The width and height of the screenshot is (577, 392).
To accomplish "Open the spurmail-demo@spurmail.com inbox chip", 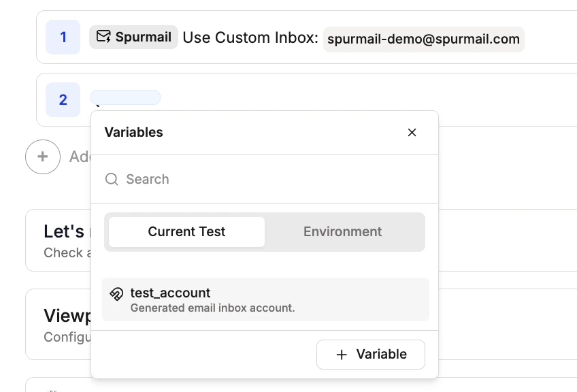I will 423,39.
